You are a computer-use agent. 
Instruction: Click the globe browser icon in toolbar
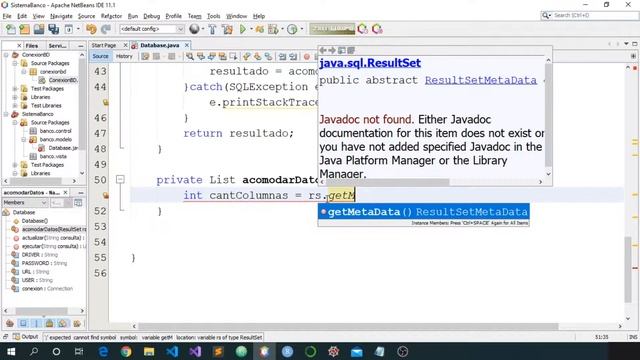[194, 29]
